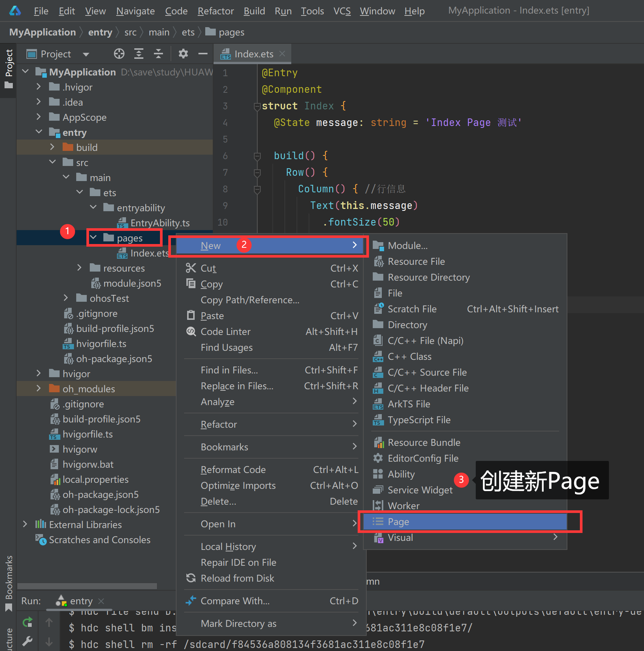Expand External Libraries node
Screen dimensions: 644x651
[x=25, y=524]
